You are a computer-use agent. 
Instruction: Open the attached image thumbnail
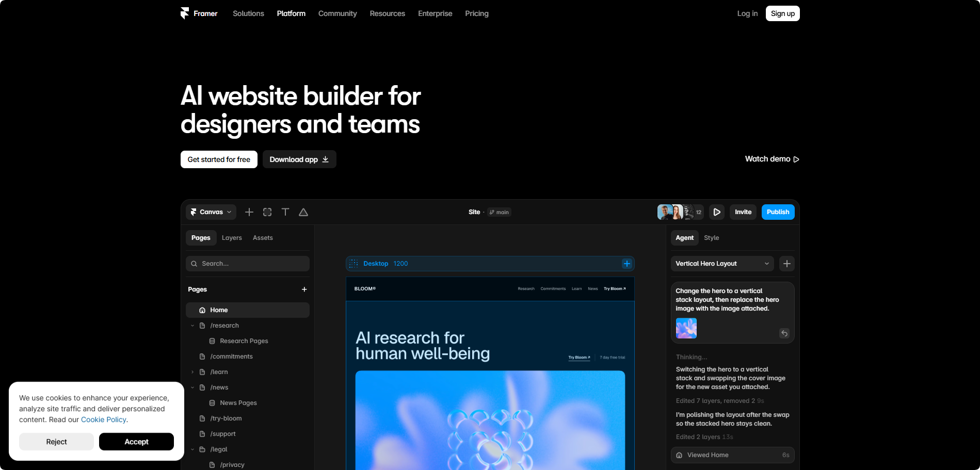pos(686,328)
